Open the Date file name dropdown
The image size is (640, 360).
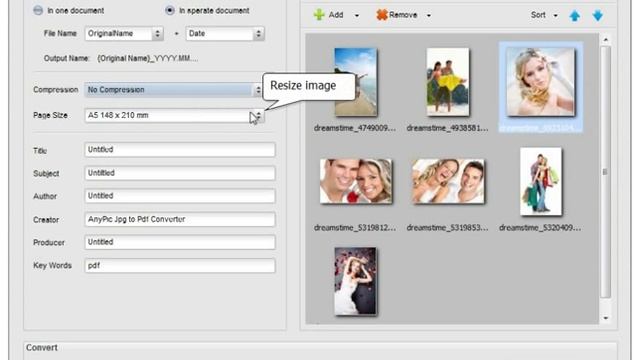coord(225,33)
